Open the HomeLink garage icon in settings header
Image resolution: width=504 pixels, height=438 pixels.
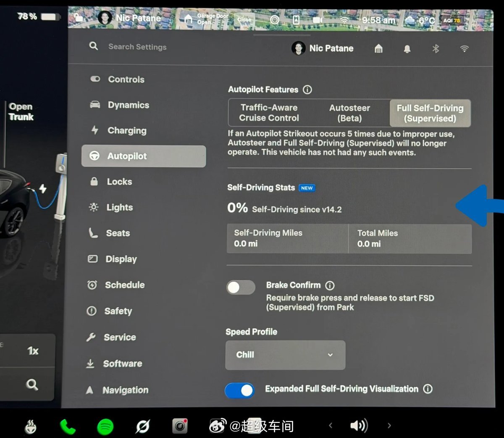pos(378,49)
